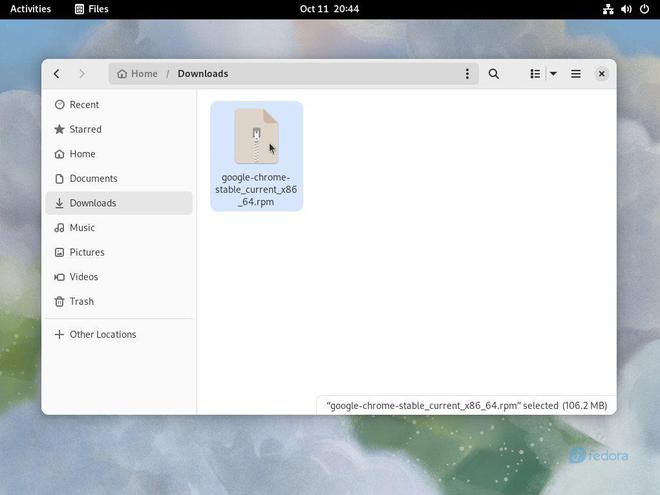660x495 pixels.
Task: Open Other Locations in the sidebar
Action: pos(119,335)
